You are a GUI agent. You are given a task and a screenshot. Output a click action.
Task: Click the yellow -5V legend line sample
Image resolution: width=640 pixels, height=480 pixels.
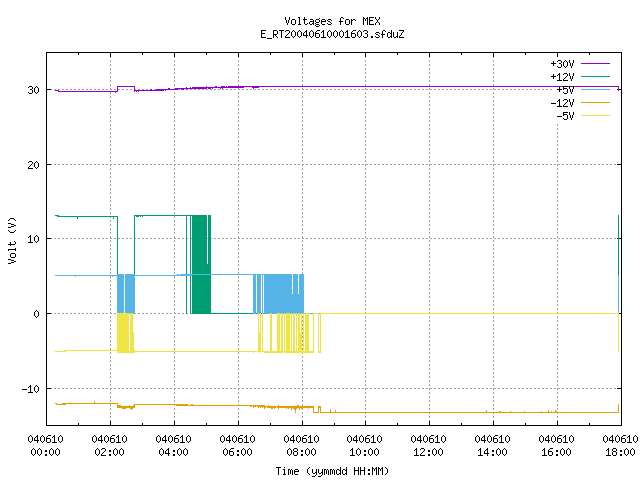click(x=595, y=116)
